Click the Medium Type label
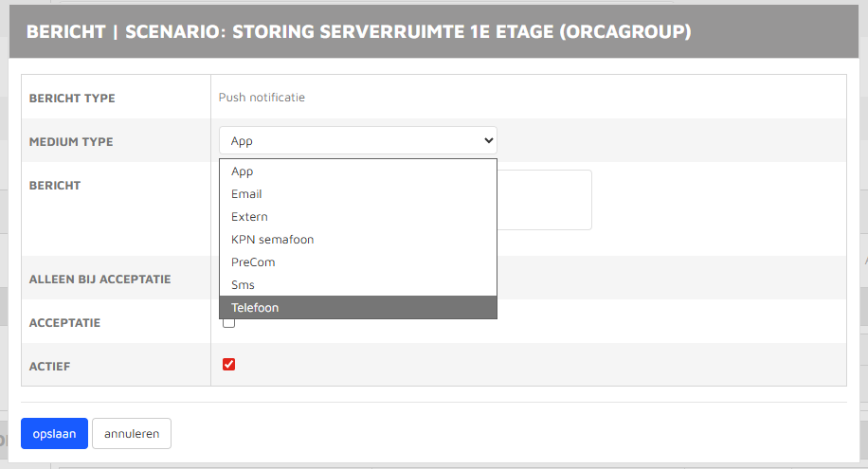The width and height of the screenshot is (868, 469). (x=71, y=142)
